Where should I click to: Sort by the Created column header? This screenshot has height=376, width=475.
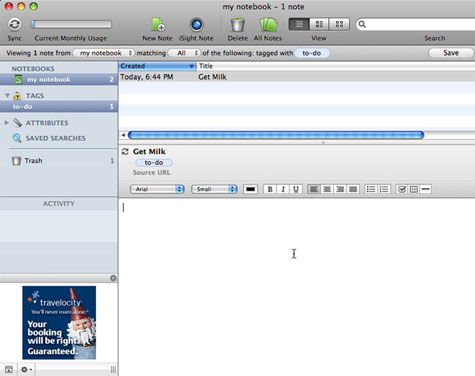pos(157,66)
